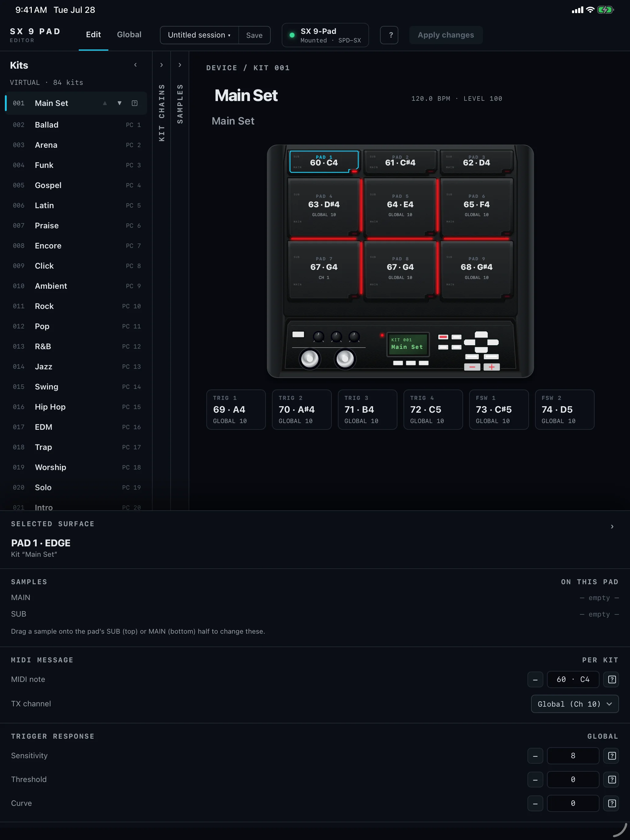
Task: Click green KIT 001 Main Set device display
Action: 408,344
